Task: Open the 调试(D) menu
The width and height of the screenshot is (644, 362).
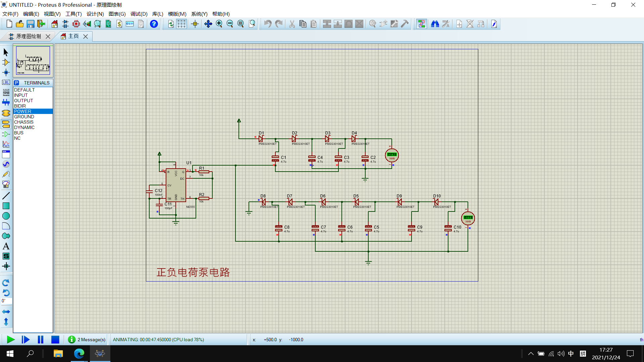Action: coord(139,14)
